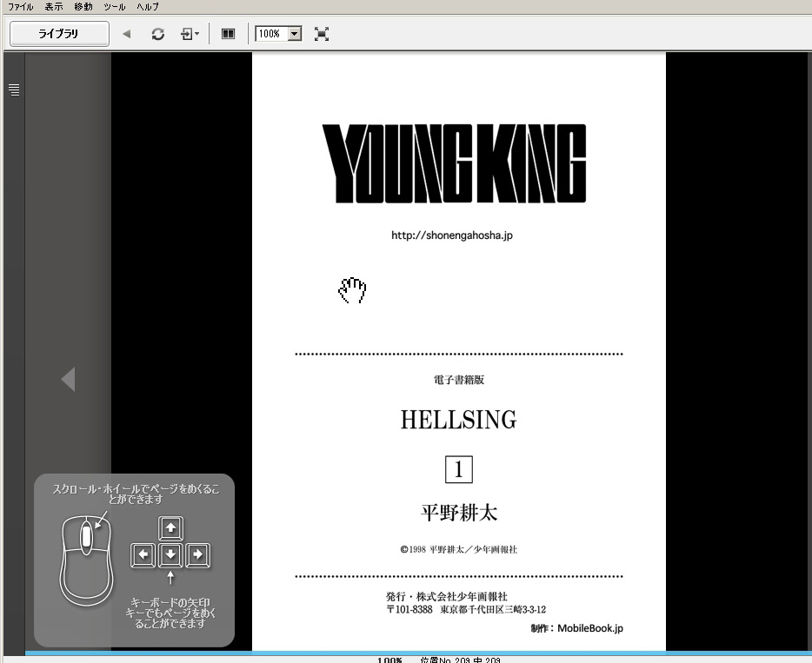The image size is (812, 663).
Task: Click the HELLSING title text
Action: click(459, 420)
